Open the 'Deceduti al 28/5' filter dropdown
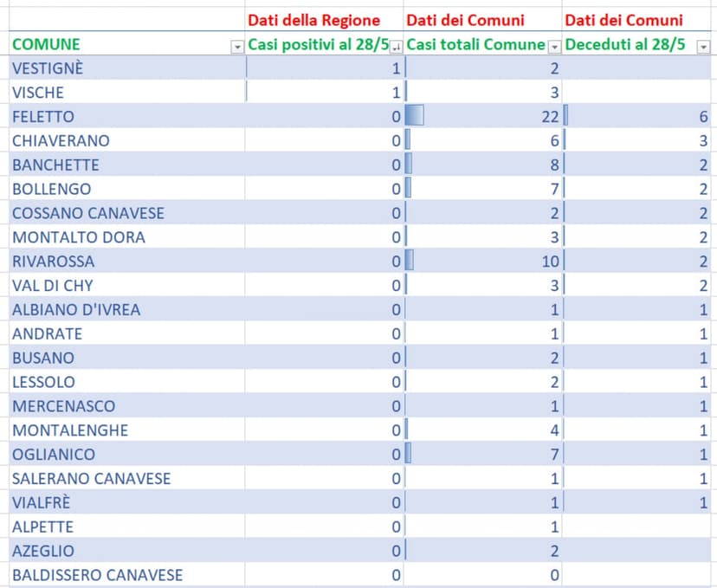Image resolution: width=717 pixels, height=588 pixels. point(703,47)
